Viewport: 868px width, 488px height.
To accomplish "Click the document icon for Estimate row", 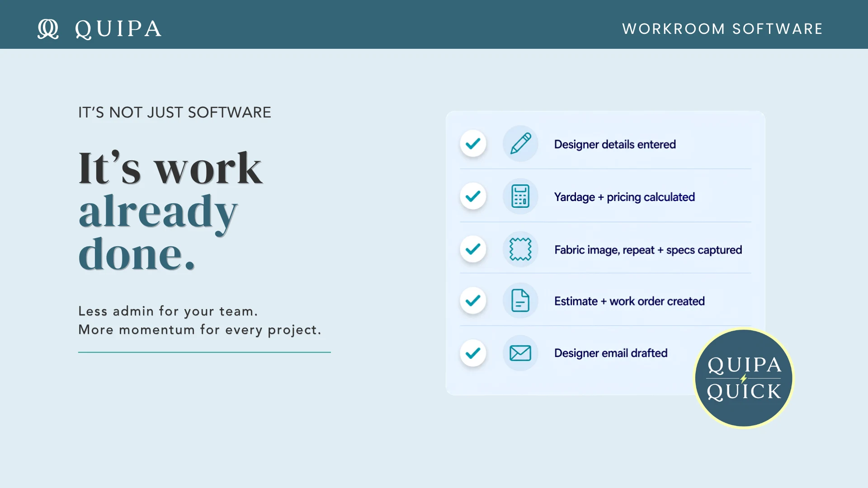I will [520, 300].
